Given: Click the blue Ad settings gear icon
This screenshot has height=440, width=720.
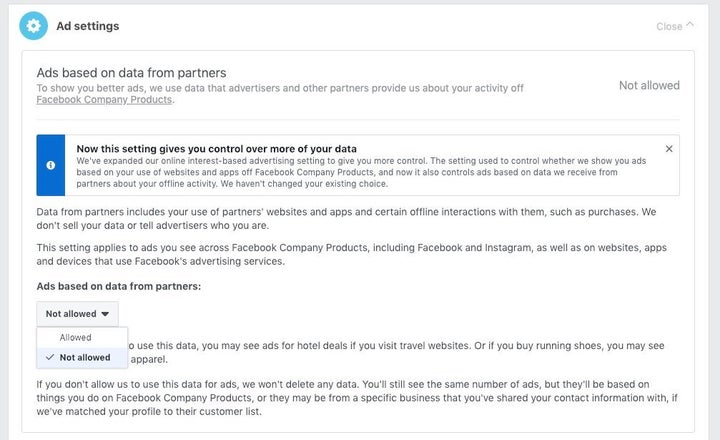Looking at the screenshot, I should coord(33,26).
